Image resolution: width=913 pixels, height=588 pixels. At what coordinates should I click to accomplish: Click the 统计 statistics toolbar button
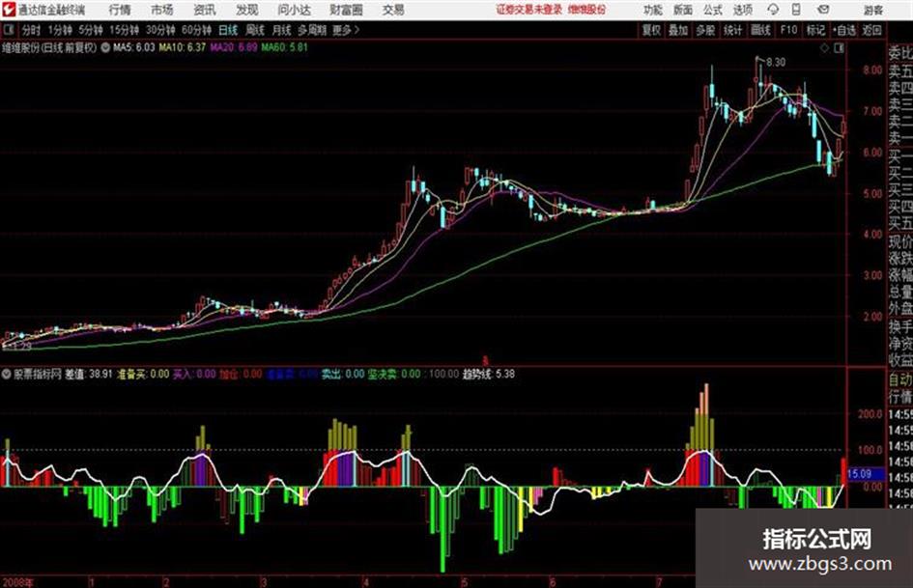(x=733, y=30)
